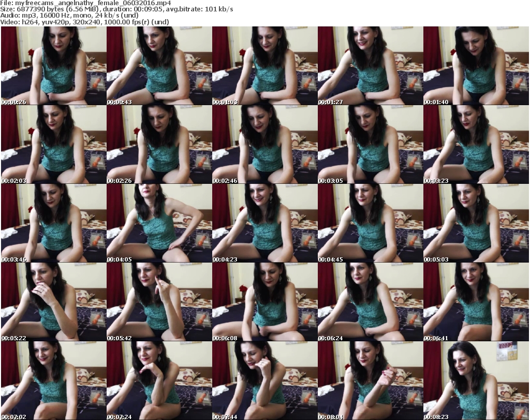Click the 'File:' name header line

point(85,3)
